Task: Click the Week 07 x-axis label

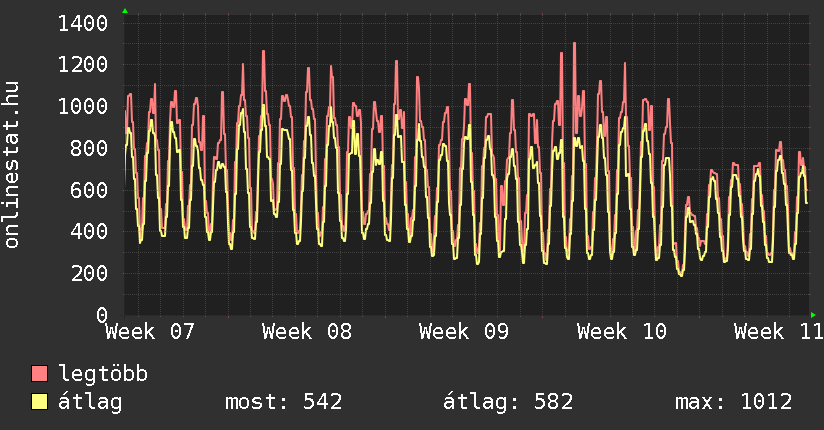Action: 150,331
